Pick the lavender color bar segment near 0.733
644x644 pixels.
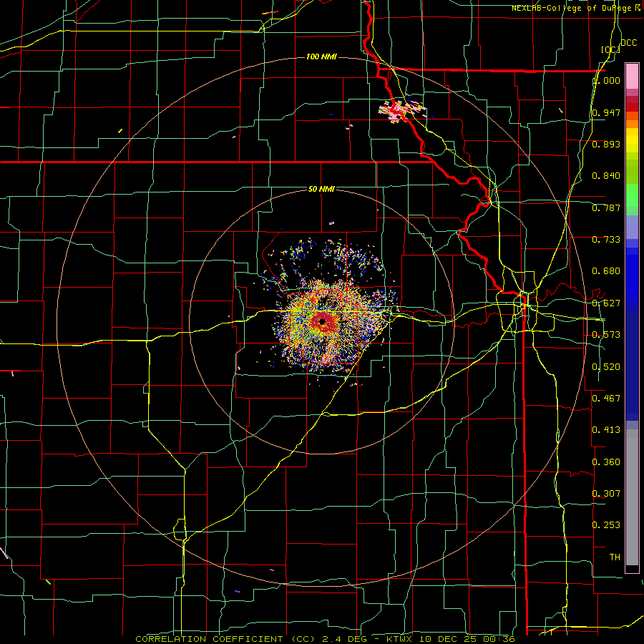[632, 231]
